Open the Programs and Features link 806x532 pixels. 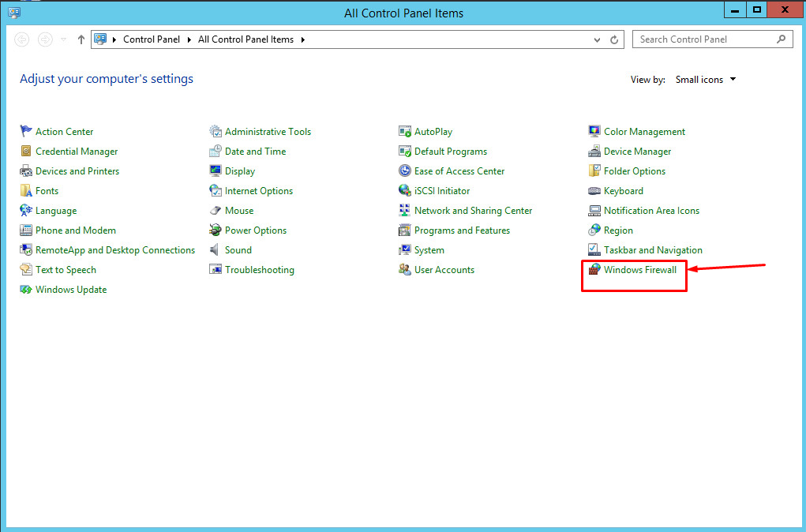click(x=462, y=230)
